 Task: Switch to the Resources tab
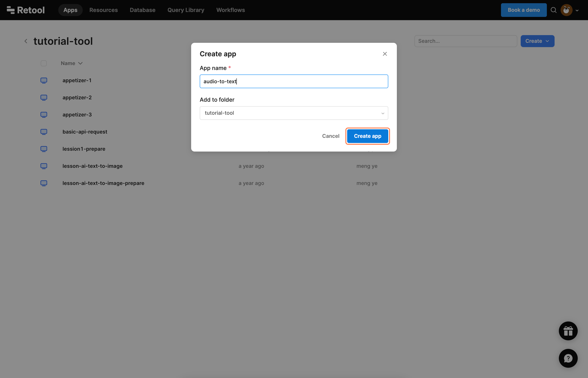tap(103, 10)
